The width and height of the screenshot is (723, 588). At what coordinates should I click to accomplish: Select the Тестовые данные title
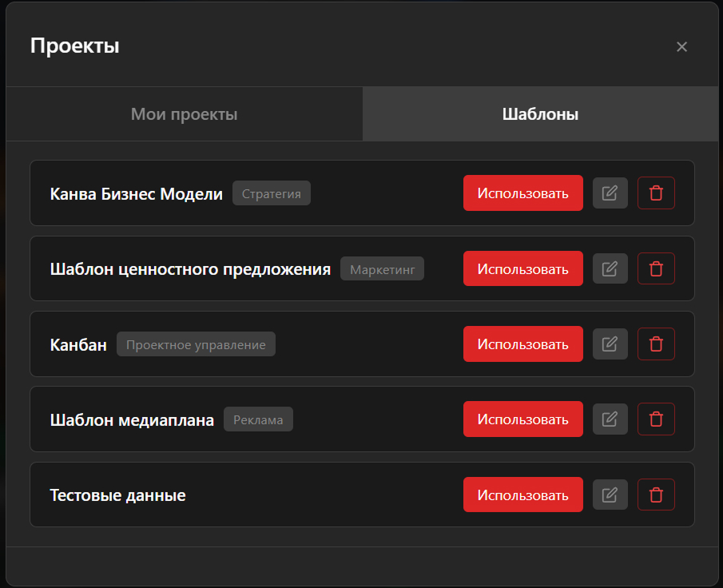[x=117, y=495]
